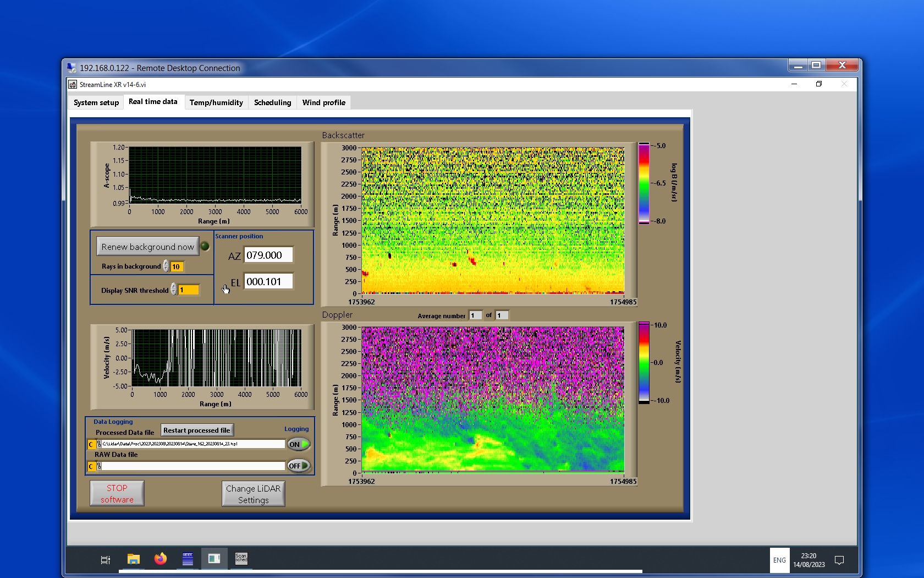The image size is (924, 578).
Task: Launch Firefox from the taskbar
Action: point(160,559)
